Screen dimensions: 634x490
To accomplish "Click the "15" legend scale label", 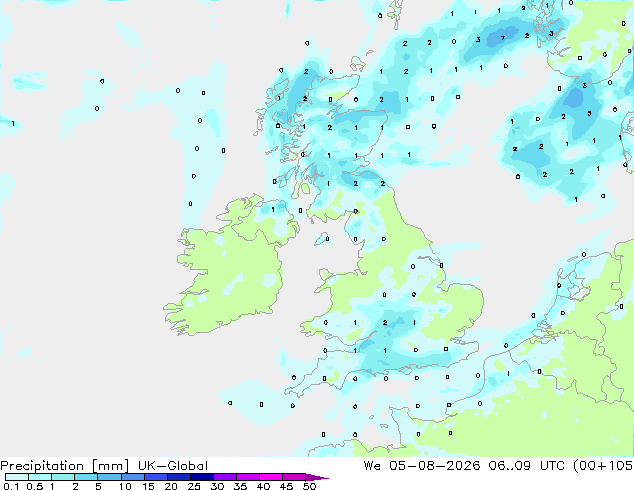I will click(148, 486).
